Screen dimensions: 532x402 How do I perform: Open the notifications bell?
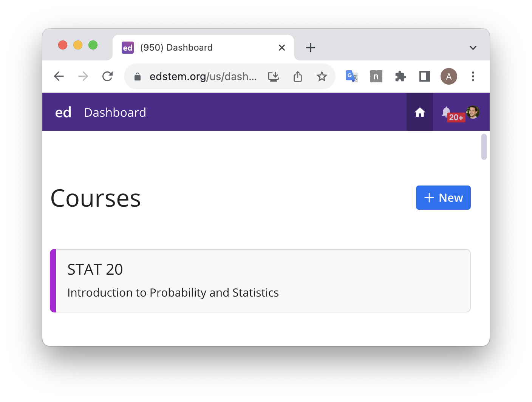(446, 112)
